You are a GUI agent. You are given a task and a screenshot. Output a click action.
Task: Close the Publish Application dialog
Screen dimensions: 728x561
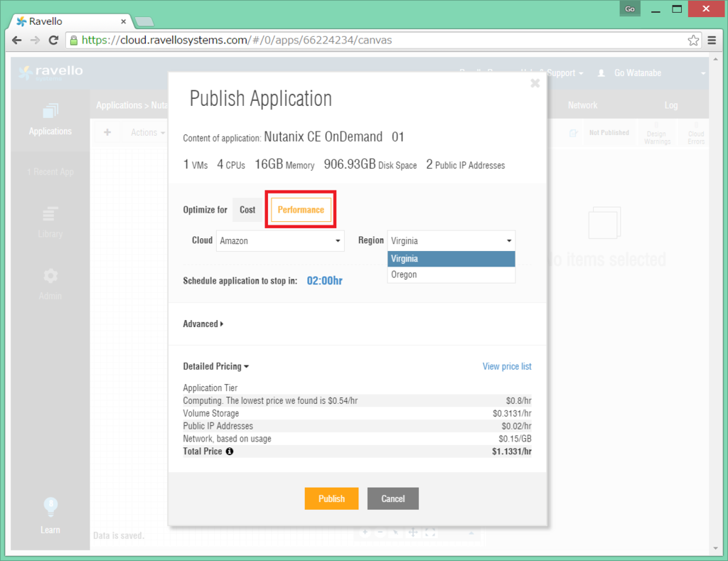[x=535, y=83]
